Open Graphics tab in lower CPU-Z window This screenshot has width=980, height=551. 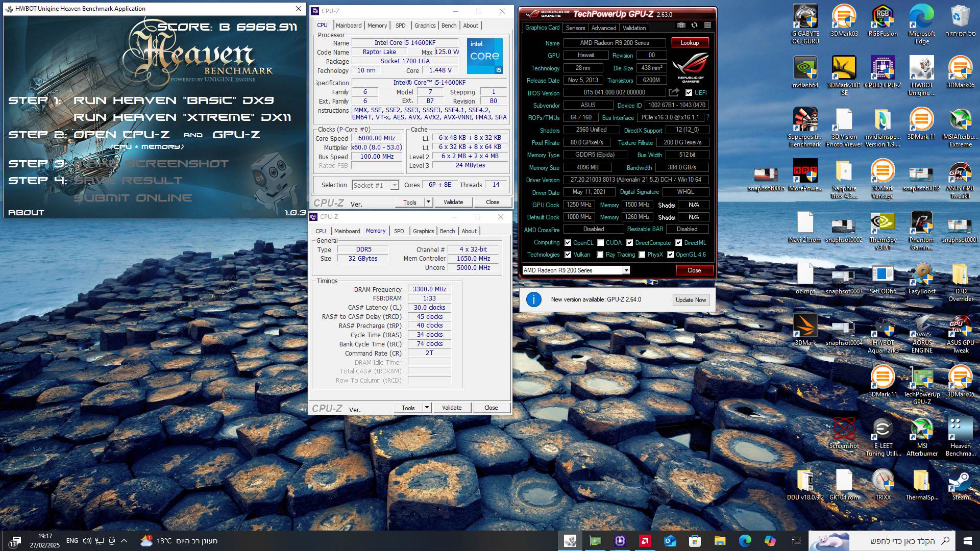424,231
